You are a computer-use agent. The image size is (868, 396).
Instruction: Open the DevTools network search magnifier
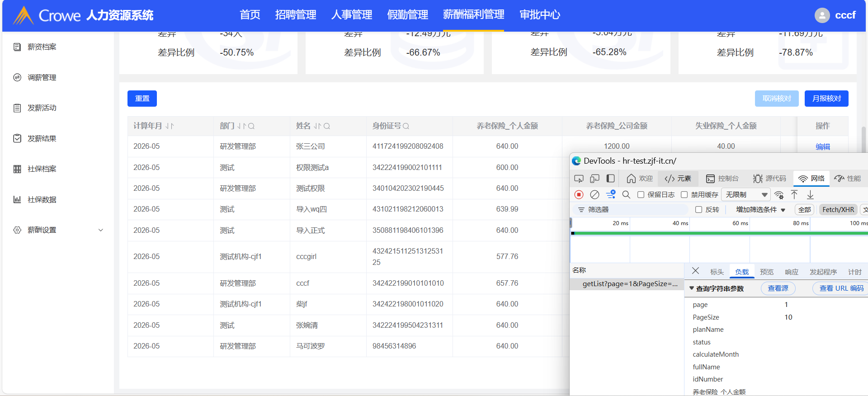click(x=626, y=194)
